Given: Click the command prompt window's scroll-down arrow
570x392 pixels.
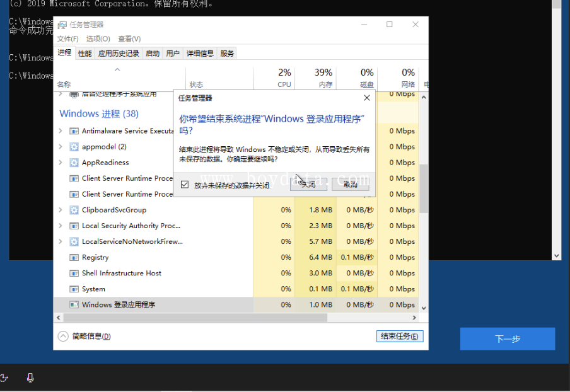Looking at the screenshot, I should pyautogui.click(x=556, y=256).
